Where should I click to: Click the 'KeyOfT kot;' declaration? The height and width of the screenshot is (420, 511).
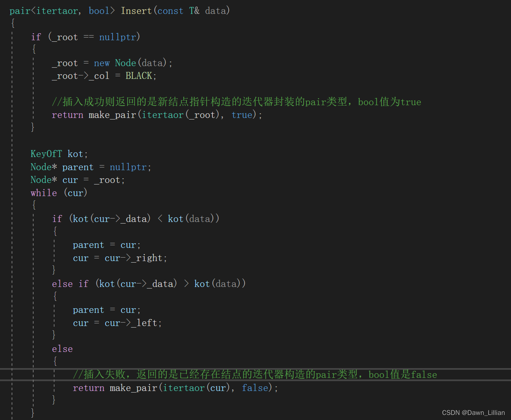pos(59,154)
